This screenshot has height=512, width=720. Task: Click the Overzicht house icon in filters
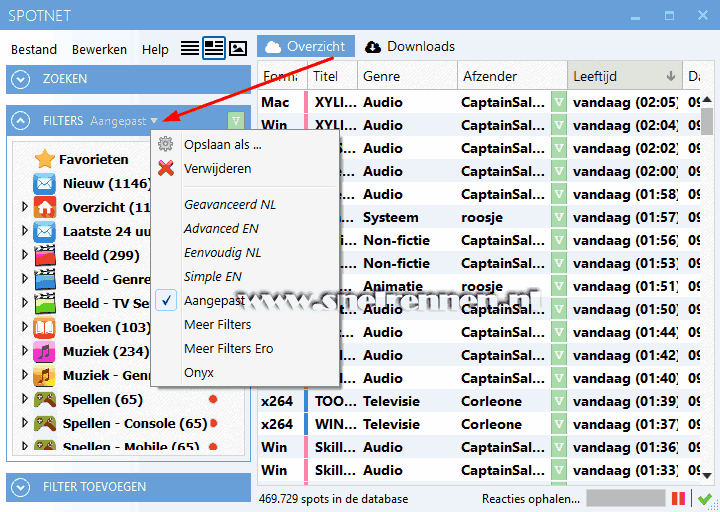click(x=45, y=208)
